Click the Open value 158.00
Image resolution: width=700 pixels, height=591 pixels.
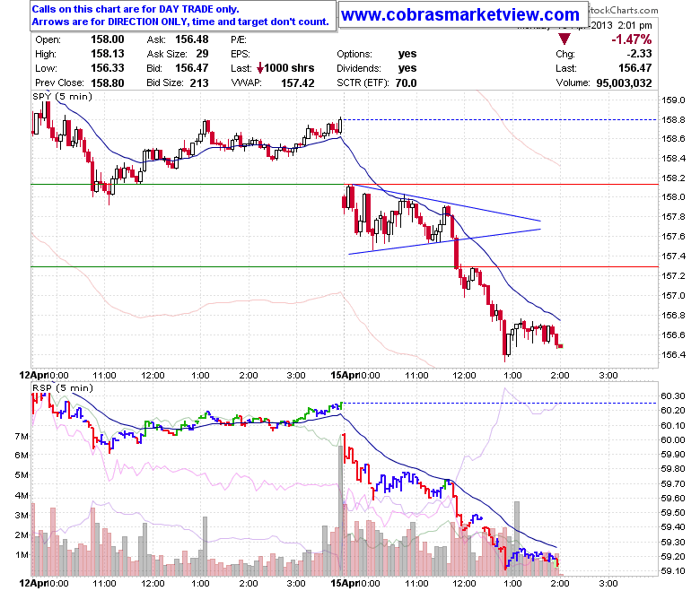[x=107, y=39]
